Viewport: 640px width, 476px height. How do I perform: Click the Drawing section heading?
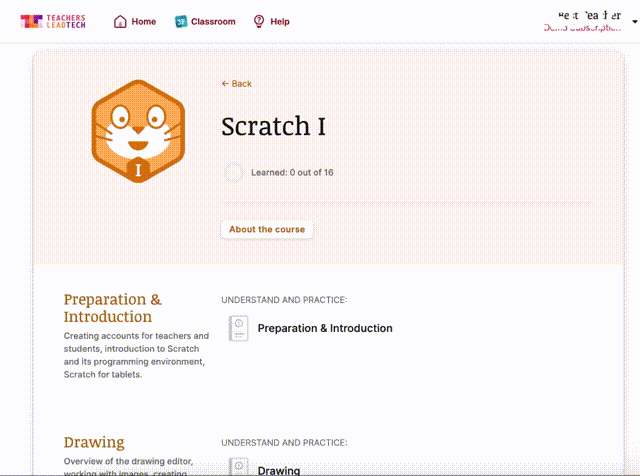click(94, 442)
